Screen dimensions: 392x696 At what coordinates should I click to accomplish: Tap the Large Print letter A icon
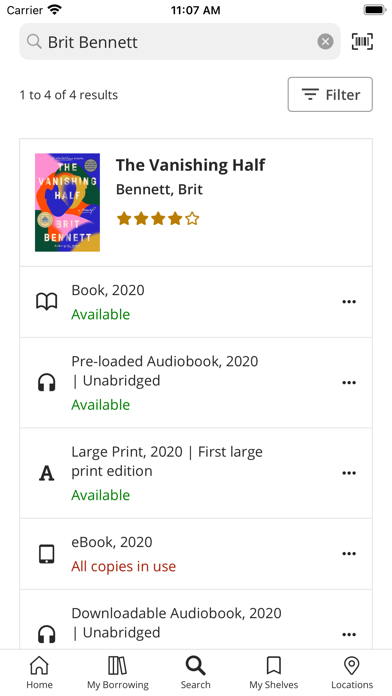tap(47, 473)
